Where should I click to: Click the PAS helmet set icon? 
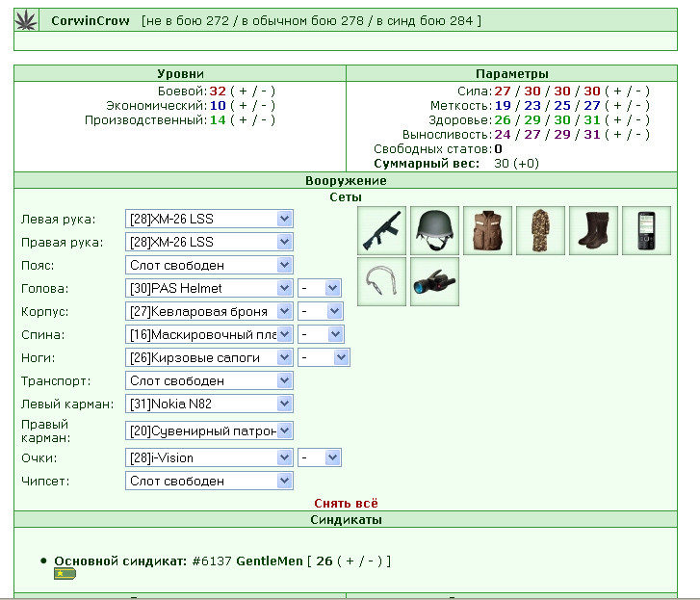coord(434,230)
